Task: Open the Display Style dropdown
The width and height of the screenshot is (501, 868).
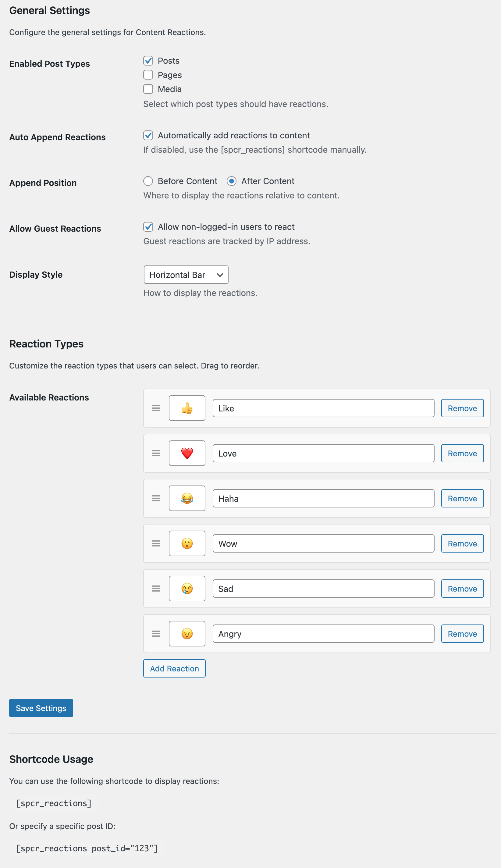Action: [186, 275]
